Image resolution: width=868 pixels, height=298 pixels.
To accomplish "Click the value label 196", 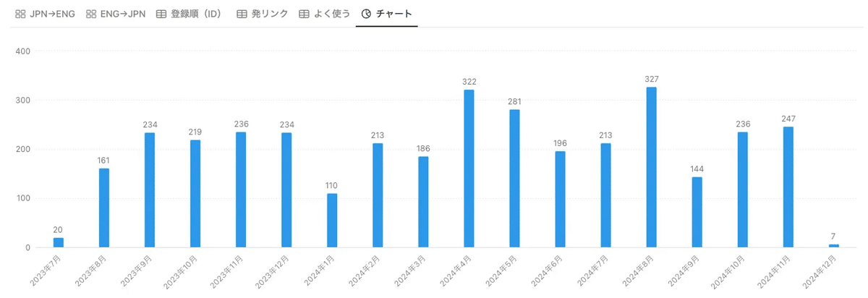I will [560, 143].
